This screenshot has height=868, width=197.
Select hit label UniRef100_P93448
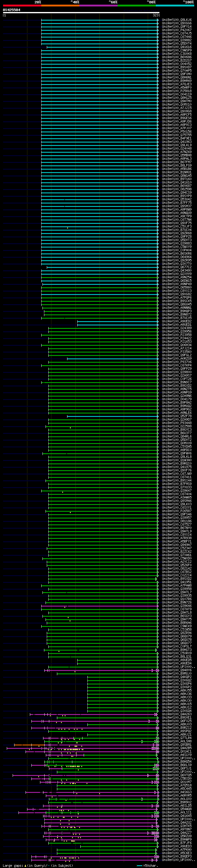177,423
